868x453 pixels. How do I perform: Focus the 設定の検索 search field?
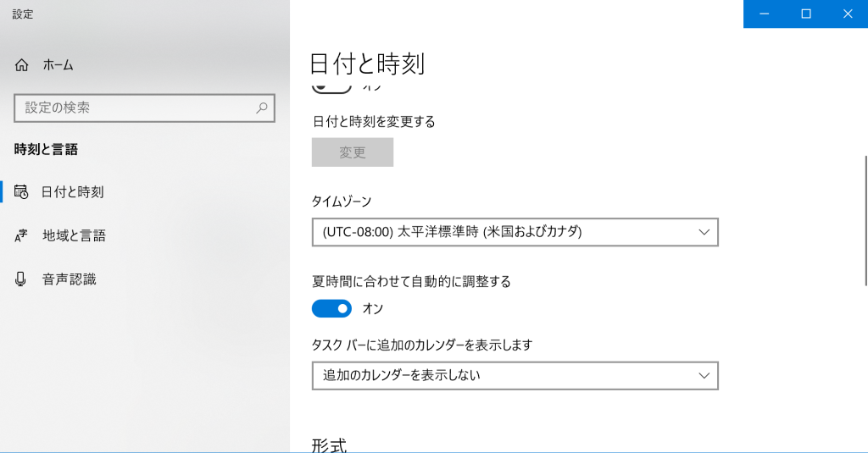(144, 108)
